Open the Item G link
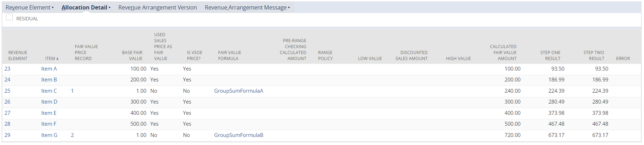The image size is (644, 145). click(49, 135)
